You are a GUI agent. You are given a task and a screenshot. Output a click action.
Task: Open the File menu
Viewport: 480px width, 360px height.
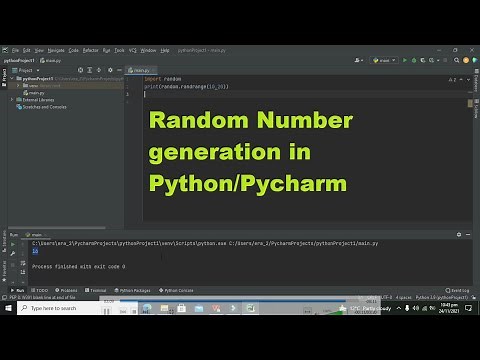tap(15, 50)
